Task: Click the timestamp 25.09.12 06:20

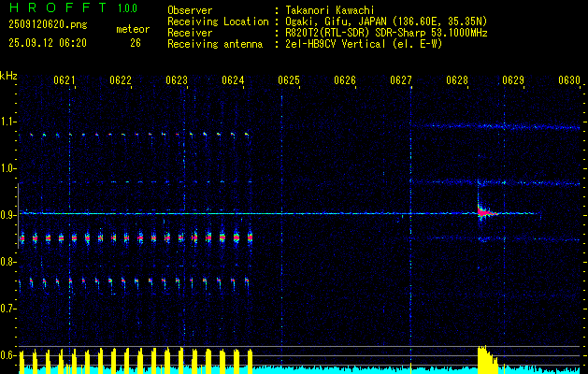Action: point(48,43)
